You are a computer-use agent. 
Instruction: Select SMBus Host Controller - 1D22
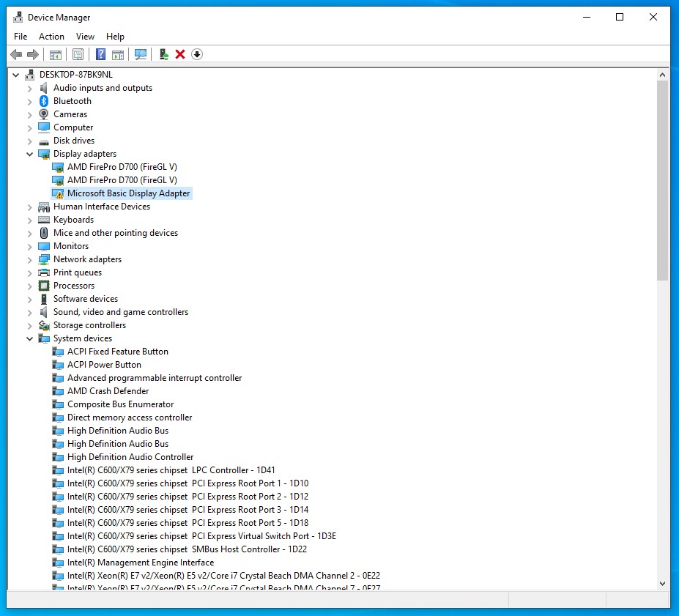[187, 549]
